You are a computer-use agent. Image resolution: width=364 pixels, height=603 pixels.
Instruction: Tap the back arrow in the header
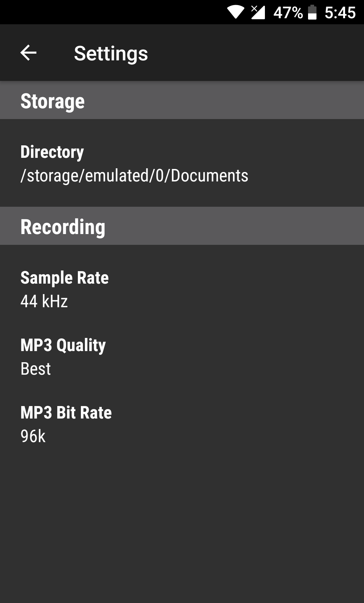[x=28, y=53]
